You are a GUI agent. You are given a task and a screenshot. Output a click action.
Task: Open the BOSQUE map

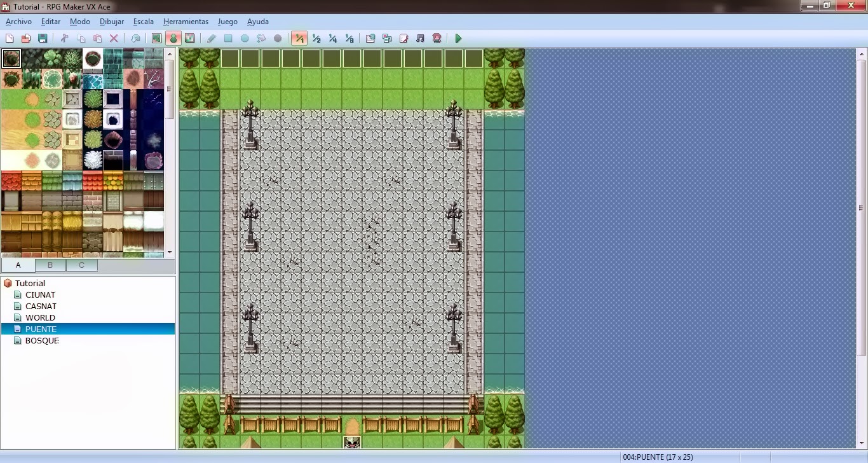tap(41, 340)
